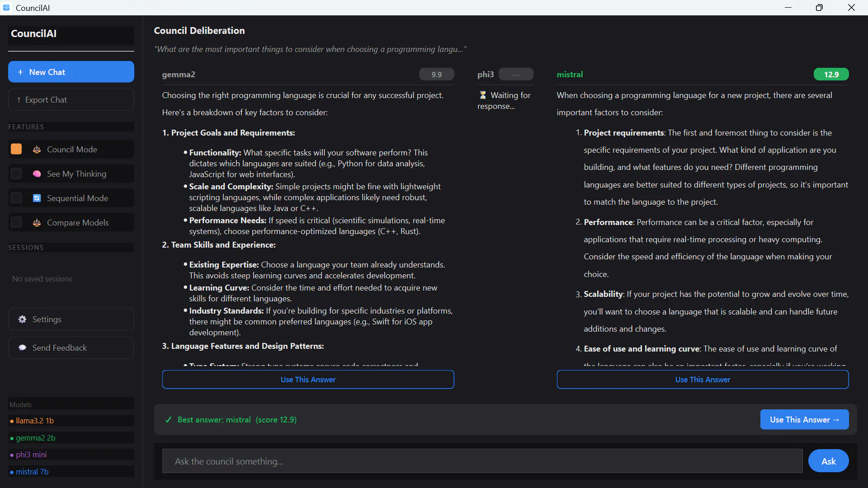Click the Send Feedback speech bubble icon
The height and width of the screenshot is (488, 868).
pyautogui.click(x=22, y=348)
